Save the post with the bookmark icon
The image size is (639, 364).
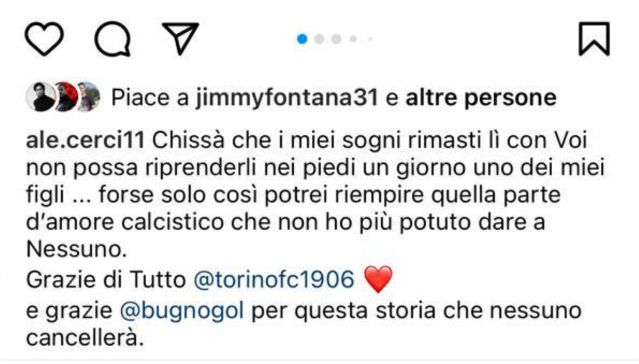(x=594, y=39)
